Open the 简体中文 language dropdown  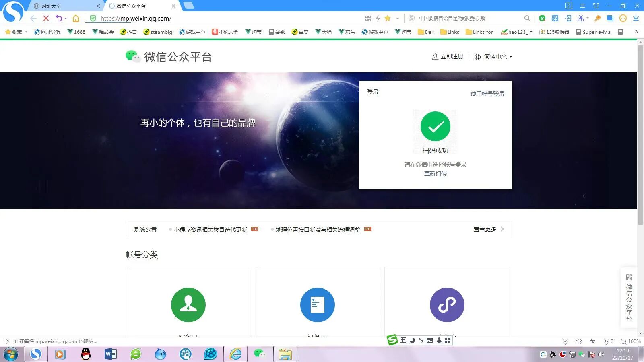tap(493, 57)
